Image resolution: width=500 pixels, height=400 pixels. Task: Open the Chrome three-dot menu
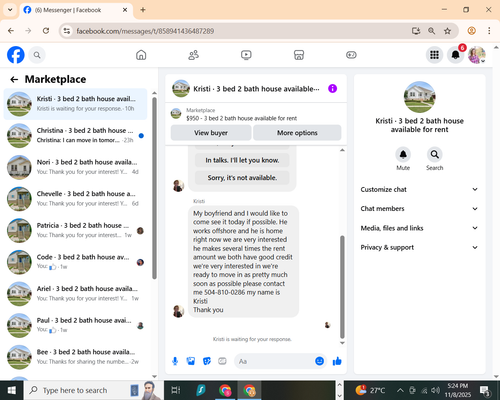489,31
